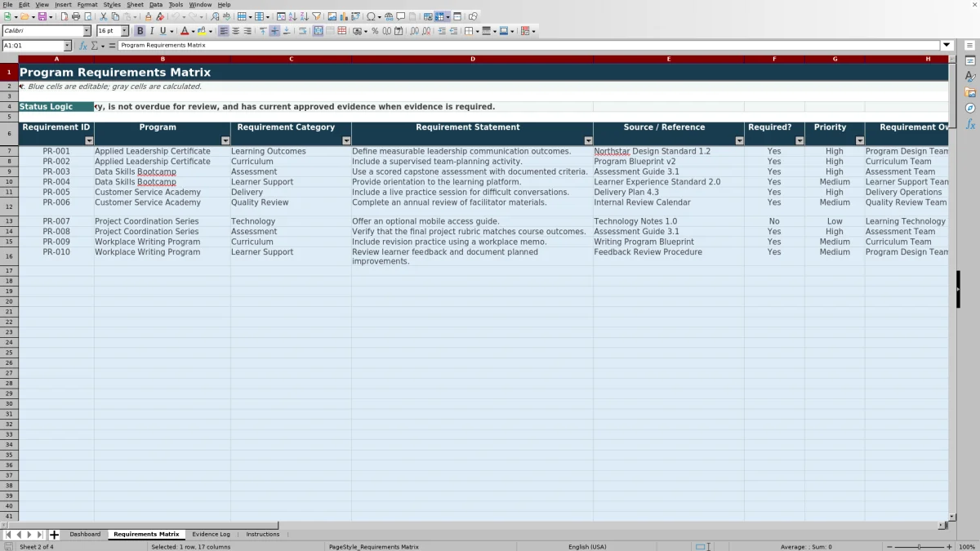The height and width of the screenshot is (551, 980).
Task: Open the sidebar Navigator panel
Action: [970, 108]
